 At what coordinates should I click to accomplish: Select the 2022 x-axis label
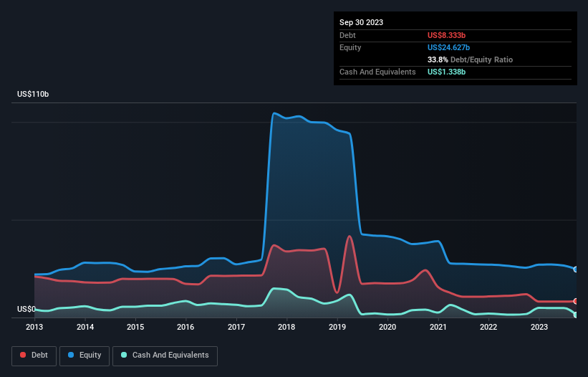[x=488, y=327]
